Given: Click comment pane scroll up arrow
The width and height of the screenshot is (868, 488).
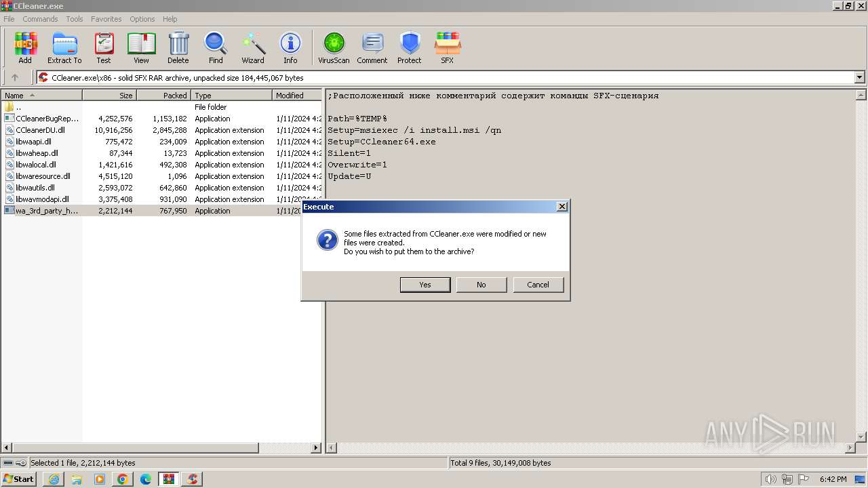Looking at the screenshot, I should pyautogui.click(x=860, y=95).
